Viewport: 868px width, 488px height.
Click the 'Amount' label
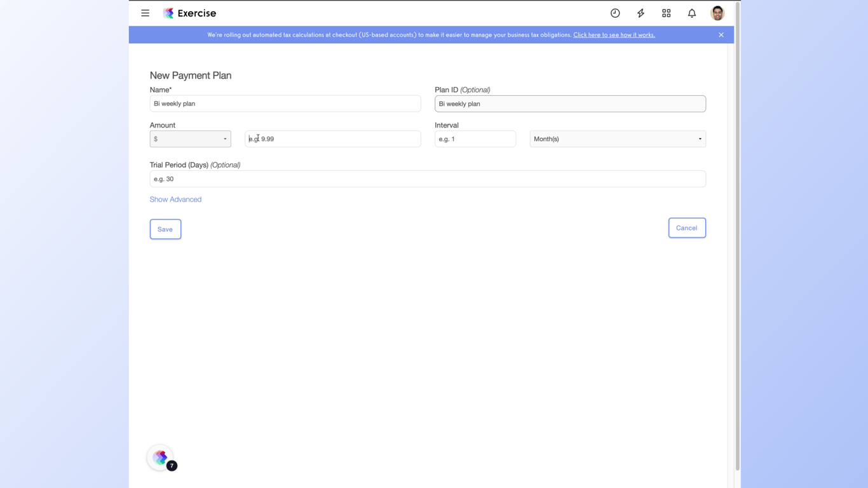163,125
